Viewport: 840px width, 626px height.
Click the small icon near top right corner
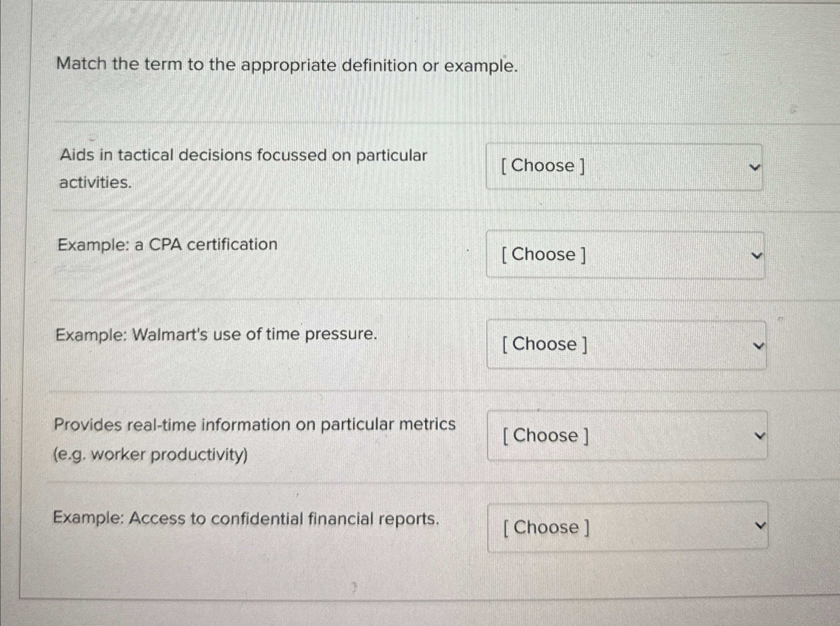coord(794,109)
